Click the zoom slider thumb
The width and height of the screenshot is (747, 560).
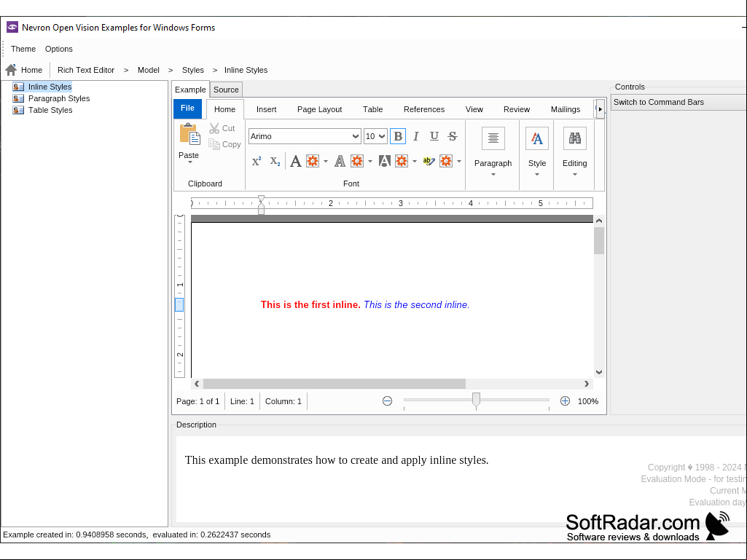[476, 401]
